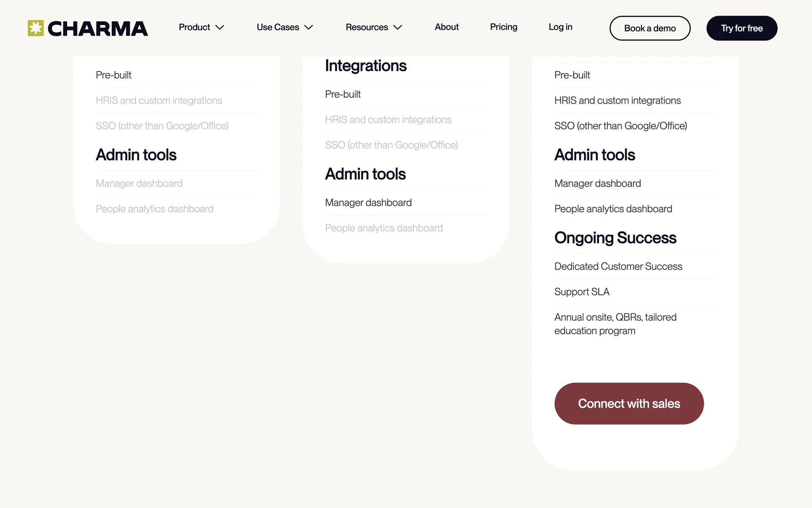Expand the Resources menu chevron

[398, 28]
